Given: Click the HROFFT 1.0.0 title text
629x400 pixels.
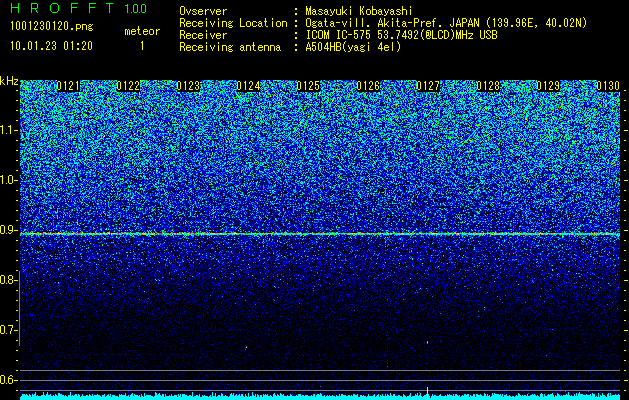Looking at the screenshot, I should [x=79, y=8].
